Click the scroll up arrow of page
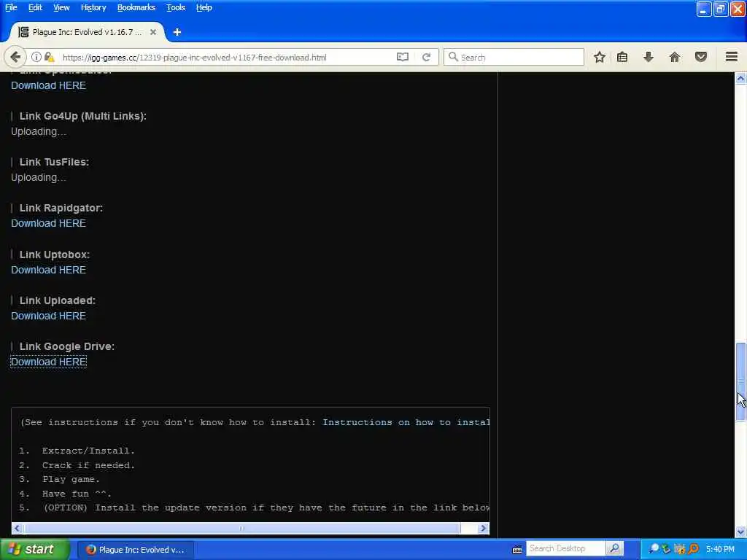This screenshot has height=560, width=747. click(x=740, y=78)
